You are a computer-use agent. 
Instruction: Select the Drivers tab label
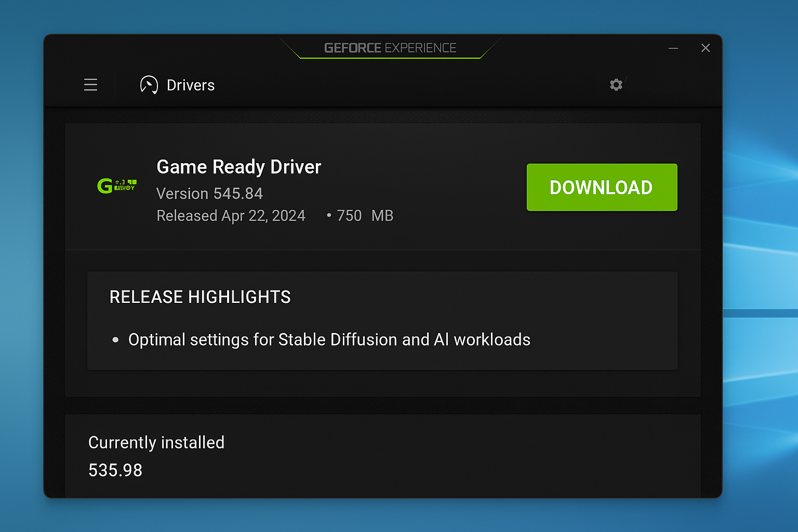click(191, 85)
